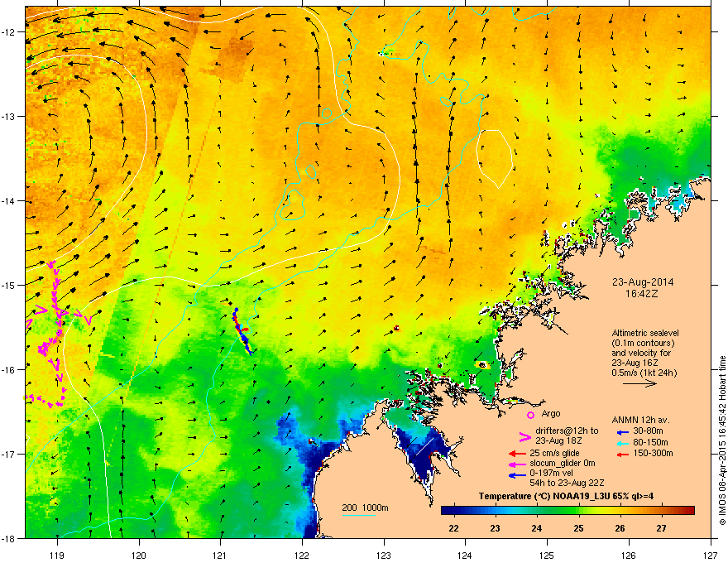
Task: Click the latitude axis label -17
Action: (x=9, y=454)
